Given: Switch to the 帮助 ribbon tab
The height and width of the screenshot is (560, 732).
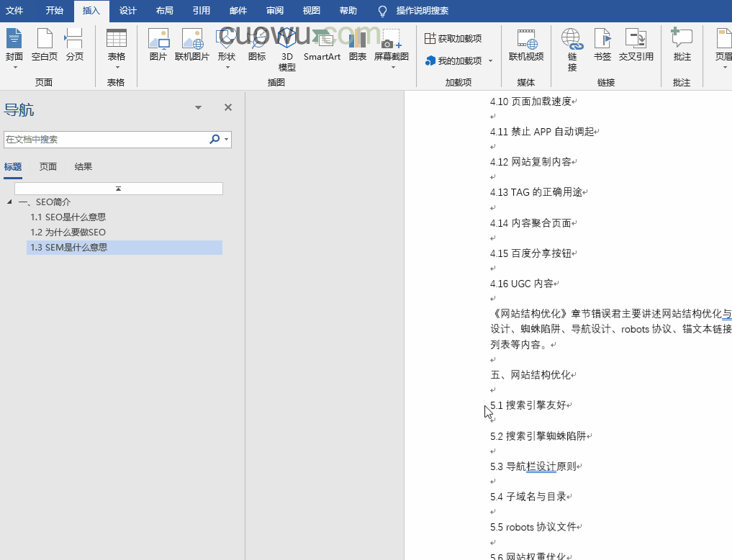Looking at the screenshot, I should (348, 11).
